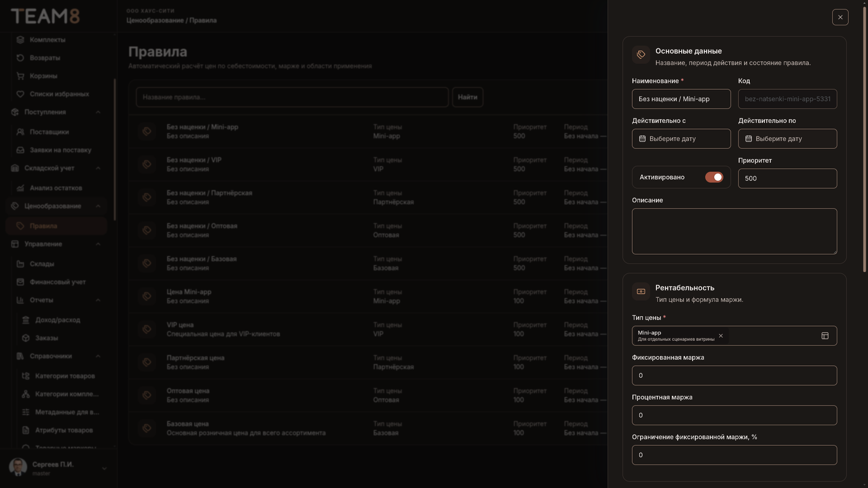
Task: Edit the Фиксированная маржа field
Action: [734, 375]
